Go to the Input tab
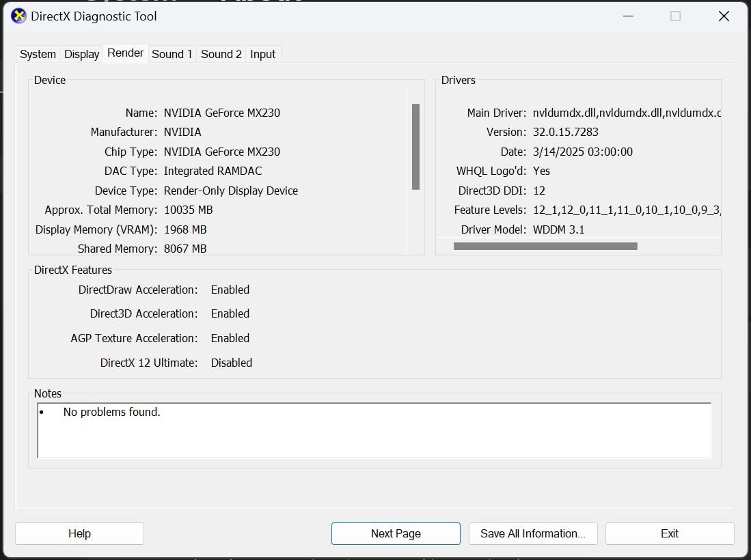Image resolution: width=751 pixels, height=560 pixels. pyautogui.click(x=262, y=54)
